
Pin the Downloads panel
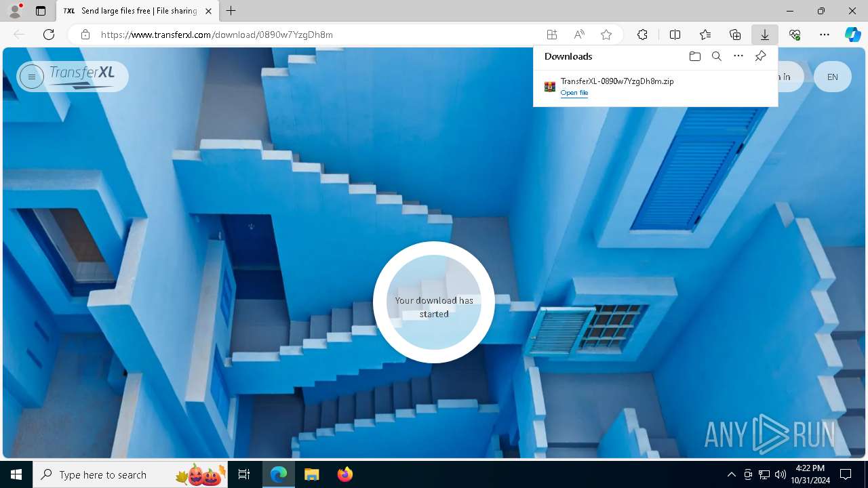click(760, 56)
